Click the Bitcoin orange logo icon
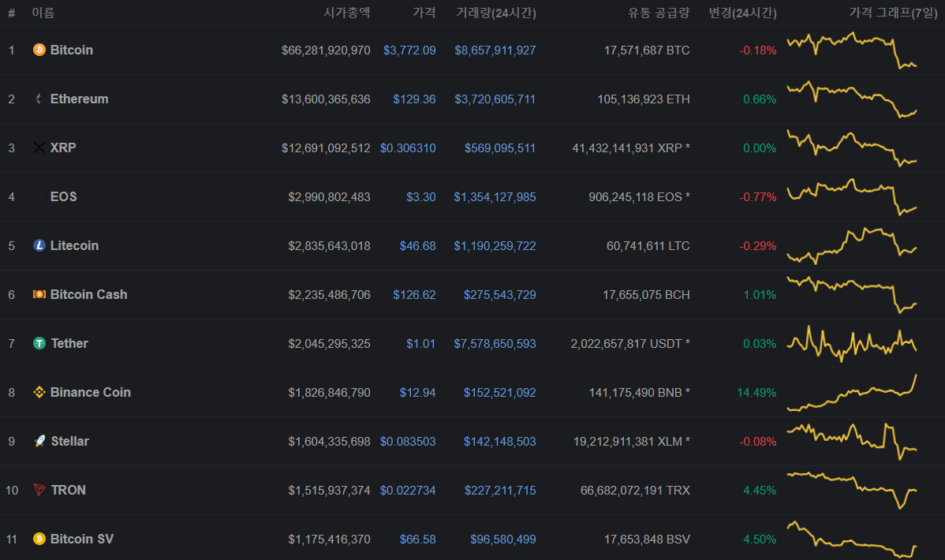Viewport: 945px width, 560px height. (x=39, y=50)
